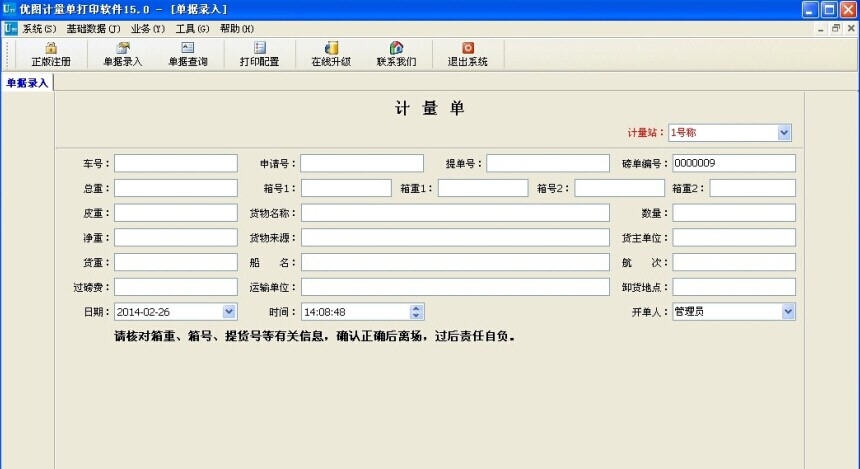Viewport: 860px width, 469px height.
Task: Click the 车号 input field
Action: point(176,163)
